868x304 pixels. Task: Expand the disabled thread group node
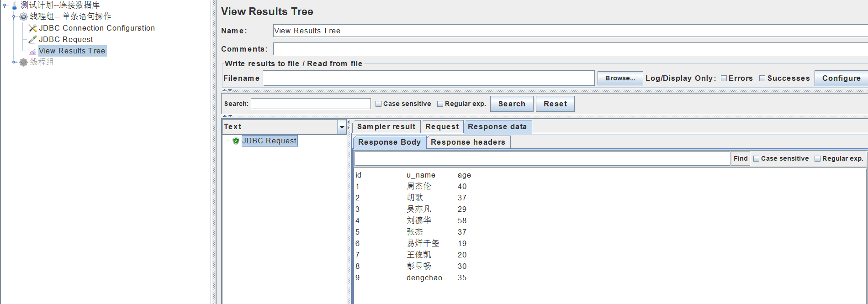pos(14,62)
